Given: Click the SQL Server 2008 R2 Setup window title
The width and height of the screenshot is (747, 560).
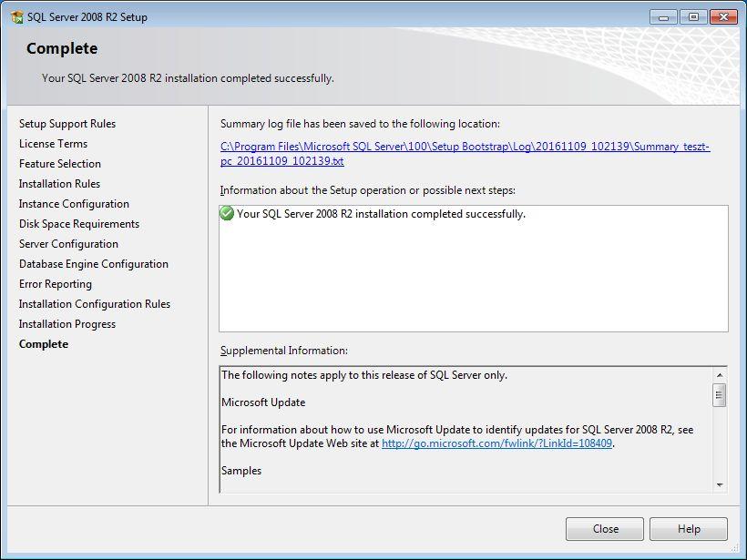Looking at the screenshot, I should tap(87, 17).
